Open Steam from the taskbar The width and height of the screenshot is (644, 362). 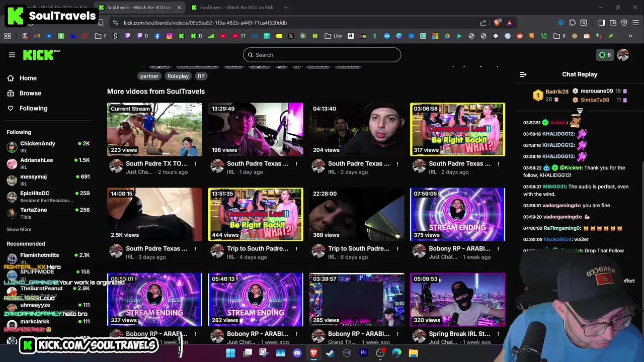(x=330, y=353)
